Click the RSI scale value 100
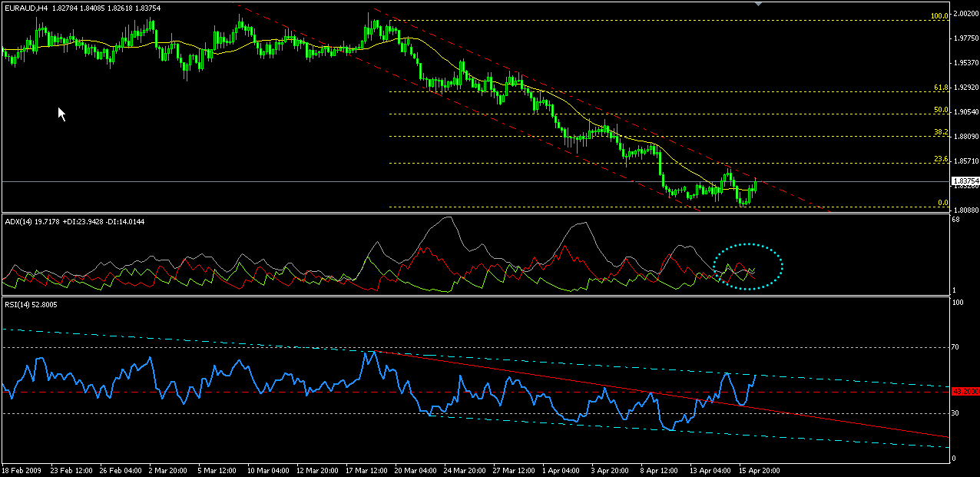This screenshot has height=477, width=980. point(958,303)
